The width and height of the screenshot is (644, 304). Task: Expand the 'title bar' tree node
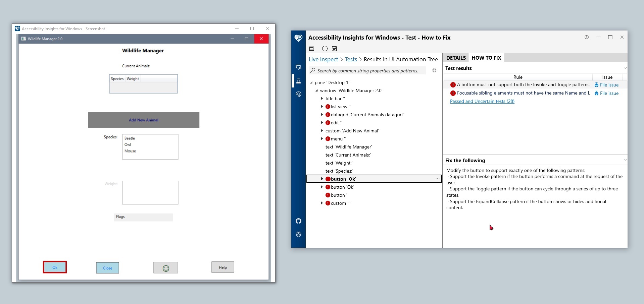(322, 99)
